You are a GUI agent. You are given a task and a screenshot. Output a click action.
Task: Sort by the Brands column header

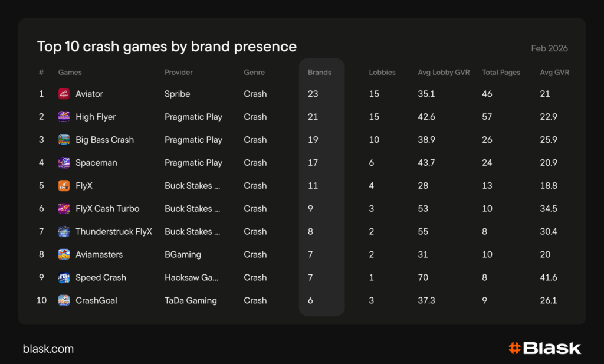click(319, 73)
